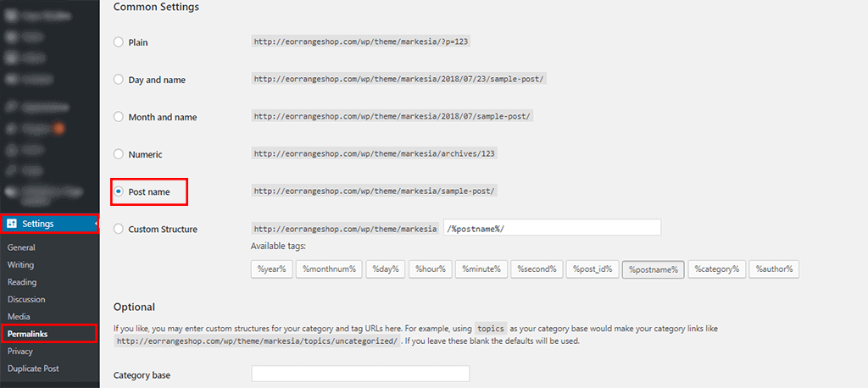The width and height of the screenshot is (868, 388).
Task: Select the Post name radio button
Action: (x=119, y=192)
